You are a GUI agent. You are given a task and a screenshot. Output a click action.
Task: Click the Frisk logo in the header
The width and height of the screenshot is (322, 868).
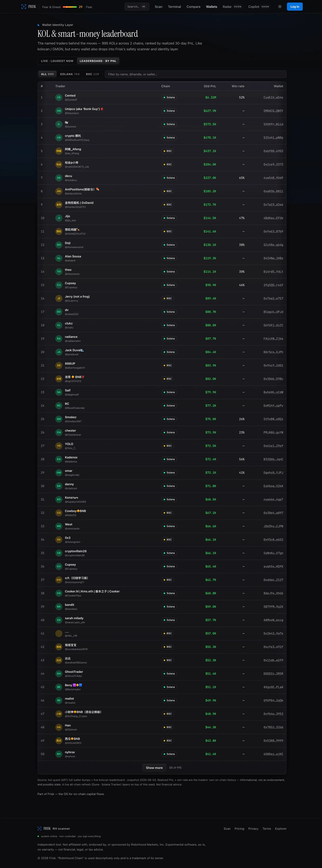point(29,7)
